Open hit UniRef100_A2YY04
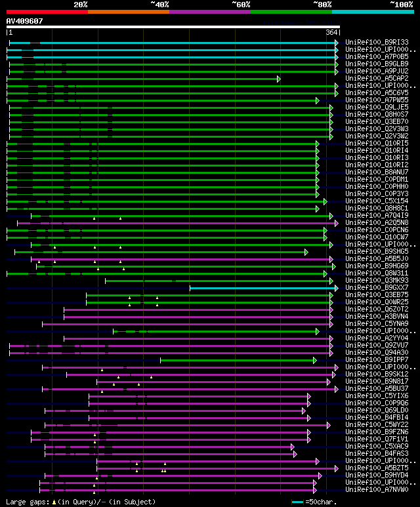 click(x=377, y=338)
